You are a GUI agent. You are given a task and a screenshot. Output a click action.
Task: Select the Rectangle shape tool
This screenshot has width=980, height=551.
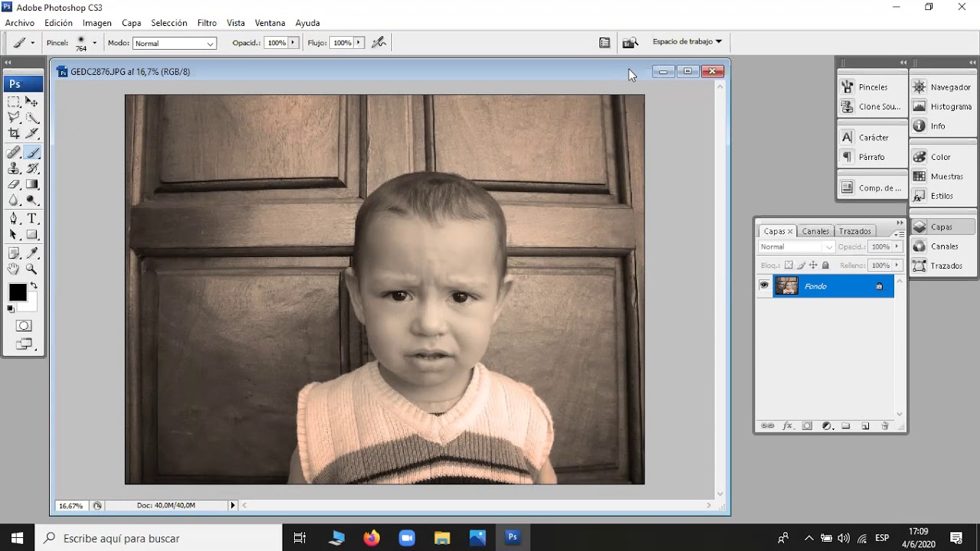point(32,235)
